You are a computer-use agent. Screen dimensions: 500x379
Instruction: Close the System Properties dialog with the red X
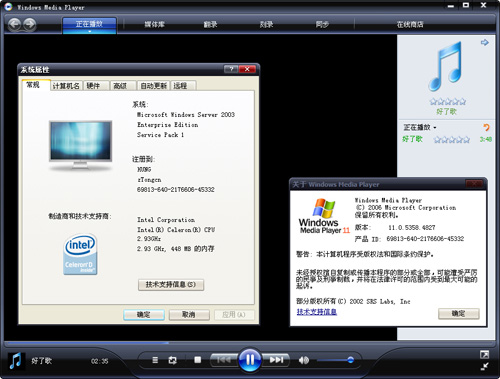point(247,69)
